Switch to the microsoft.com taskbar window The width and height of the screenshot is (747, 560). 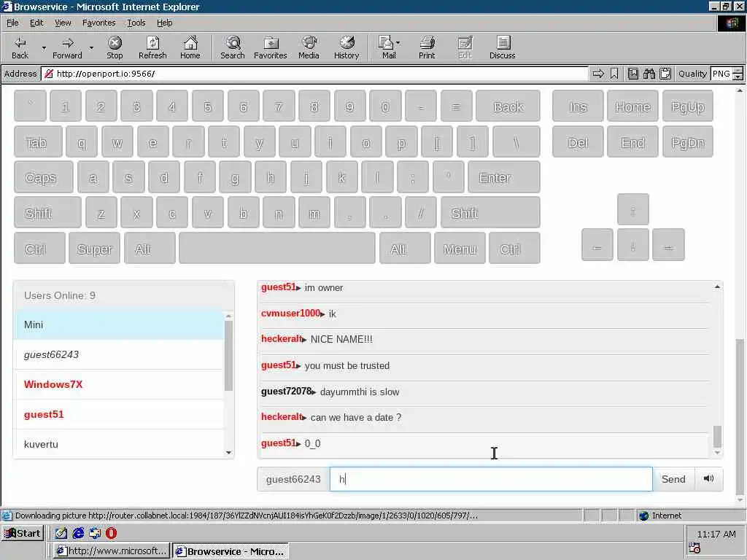(112, 551)
